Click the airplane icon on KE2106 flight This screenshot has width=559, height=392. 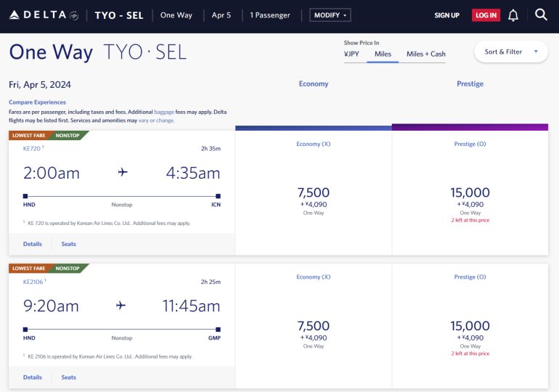click(122, 306)
